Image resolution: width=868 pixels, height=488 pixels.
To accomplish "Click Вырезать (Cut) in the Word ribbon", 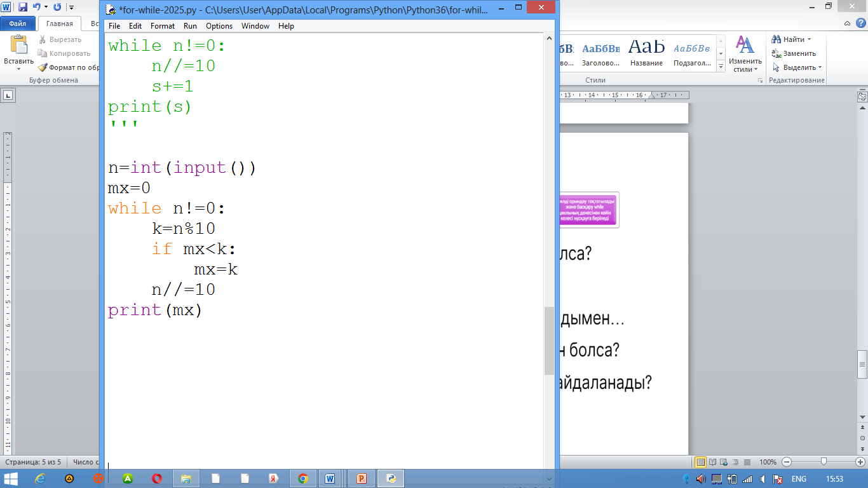I will [60, 39].
